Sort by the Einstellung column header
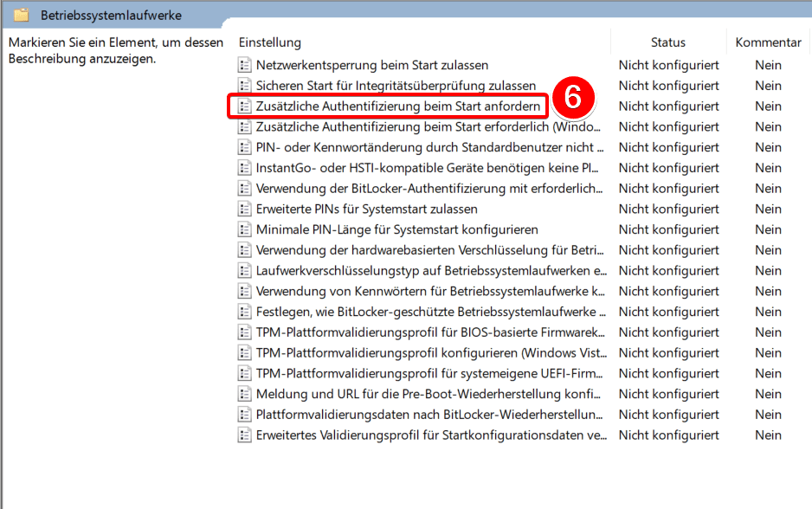The height and width of the screenshot is (509, 812). click(x=270, y=42)
